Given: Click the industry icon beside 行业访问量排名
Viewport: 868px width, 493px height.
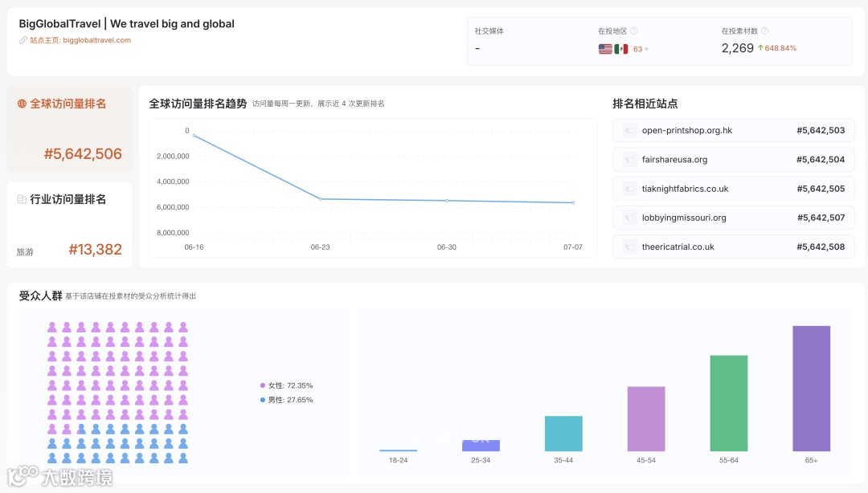Looking at the screenshot, I should pos(22,199).
